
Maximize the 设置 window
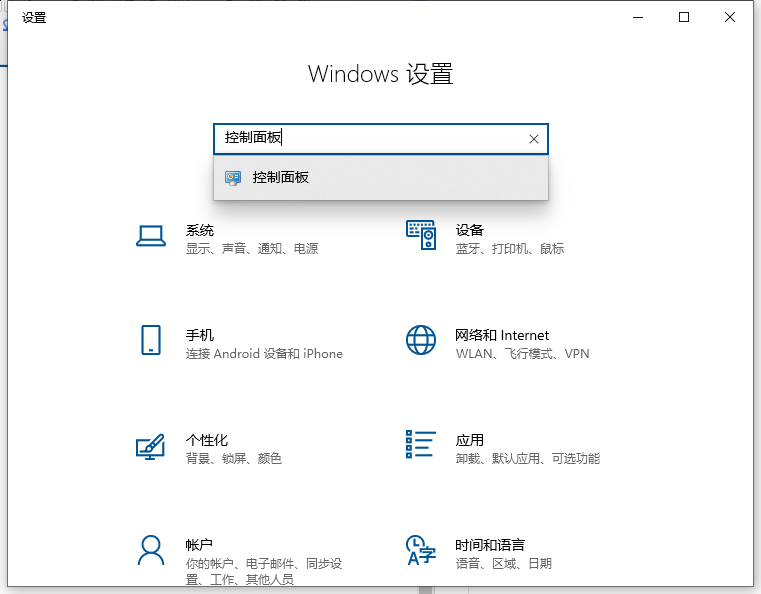684,17
